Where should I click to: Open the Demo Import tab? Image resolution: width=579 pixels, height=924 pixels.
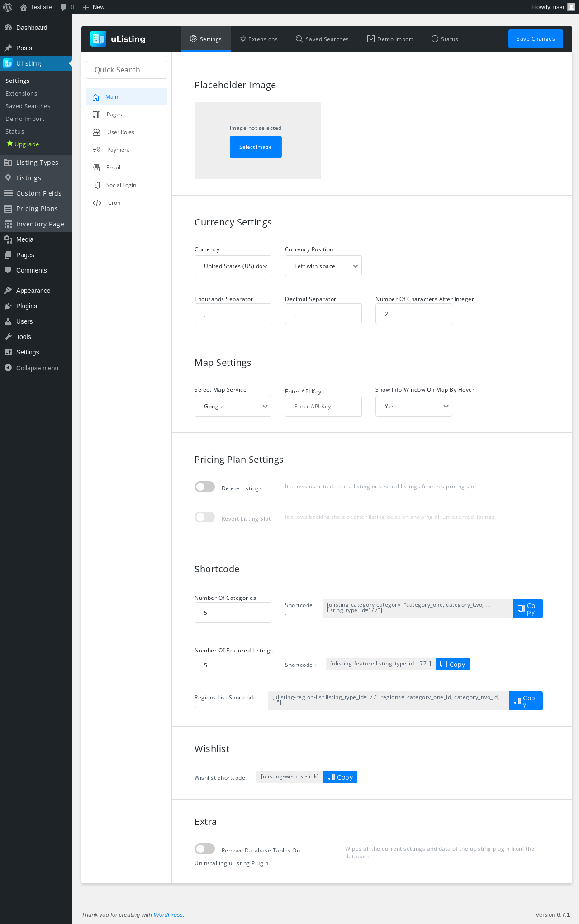[390, 39]
